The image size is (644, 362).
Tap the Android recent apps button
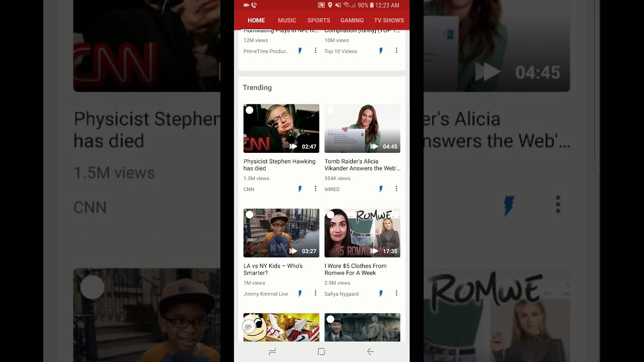272,352
